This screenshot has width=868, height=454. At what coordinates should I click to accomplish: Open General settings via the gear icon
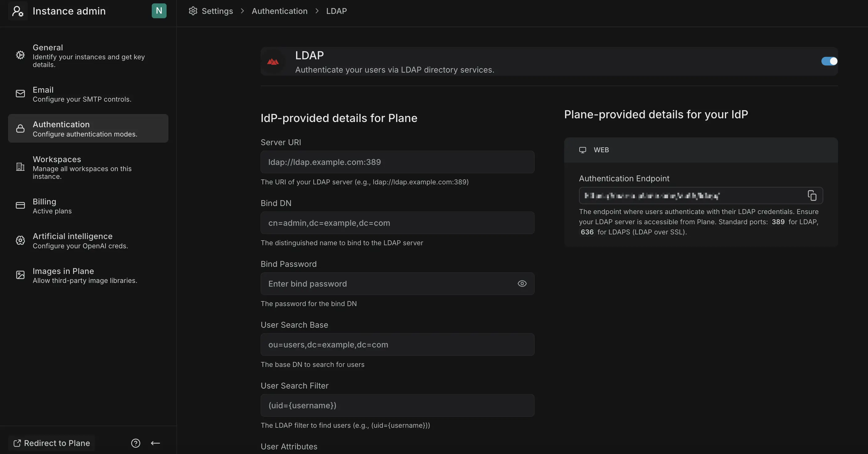pos(20,55)
